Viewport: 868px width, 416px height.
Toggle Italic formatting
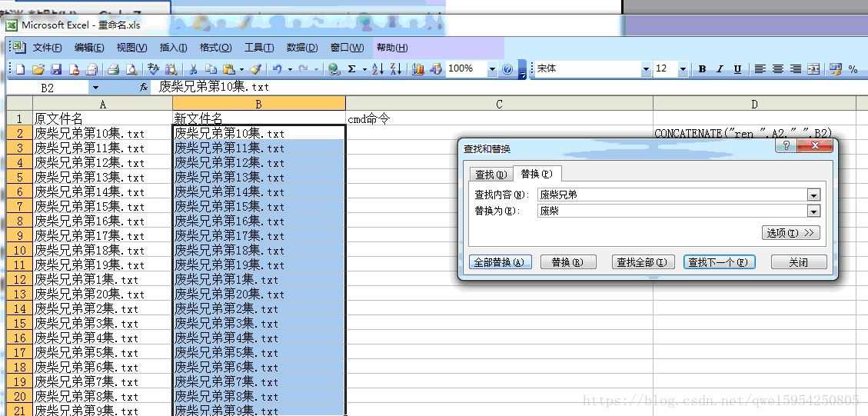720,69
